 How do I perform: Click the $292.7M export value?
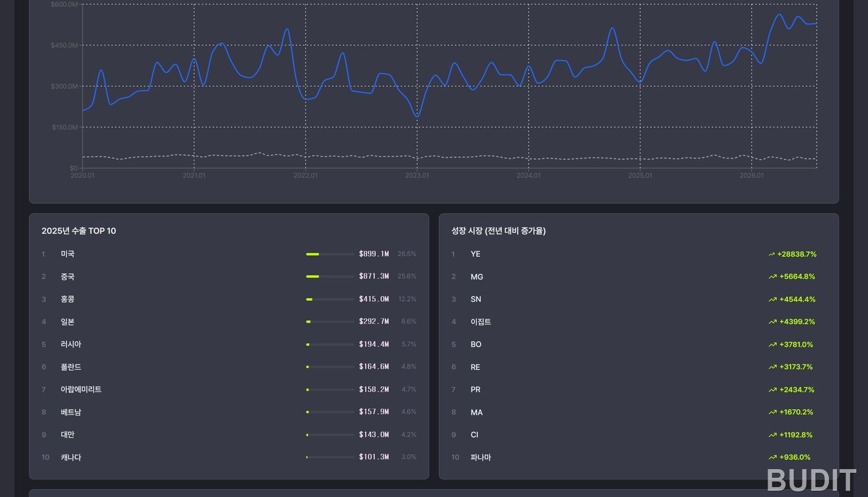point(374,322)
